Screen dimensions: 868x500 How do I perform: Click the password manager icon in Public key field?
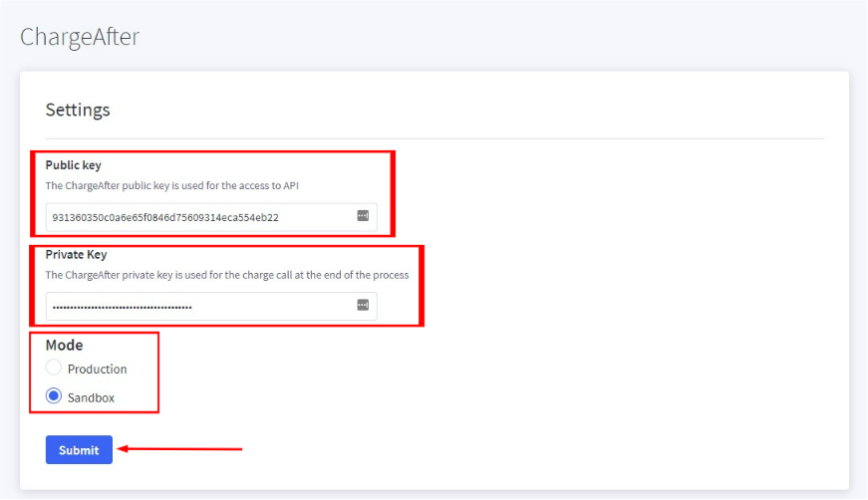[x=363, y=216]
